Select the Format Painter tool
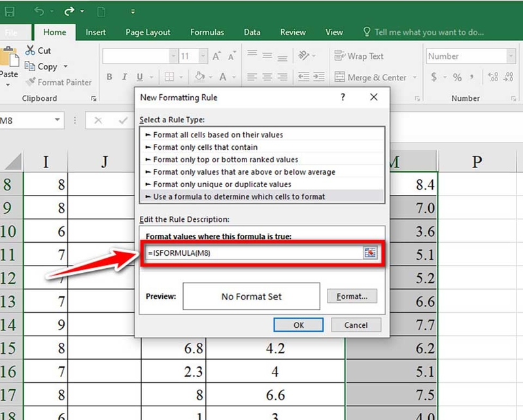Image resolution: width=523 pixels, height=420 pixels. pyautogui.click(x=59, y=82)
